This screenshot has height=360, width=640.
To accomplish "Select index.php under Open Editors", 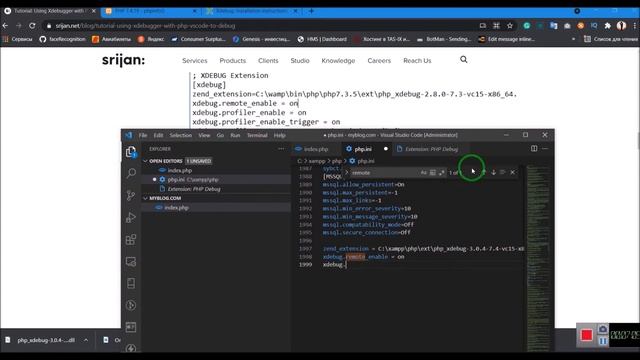I will click(x=180, y=170).
